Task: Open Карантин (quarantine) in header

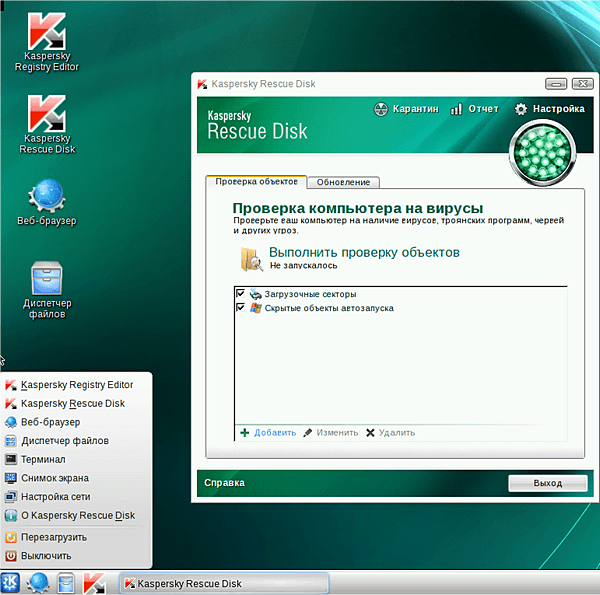Action: pyautogui.click(x=407, y=108)
